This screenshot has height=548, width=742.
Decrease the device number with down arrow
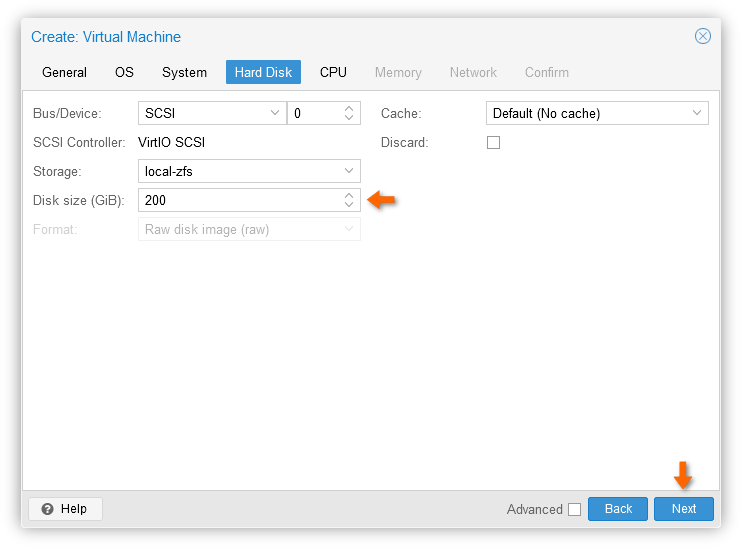point(349,117)
